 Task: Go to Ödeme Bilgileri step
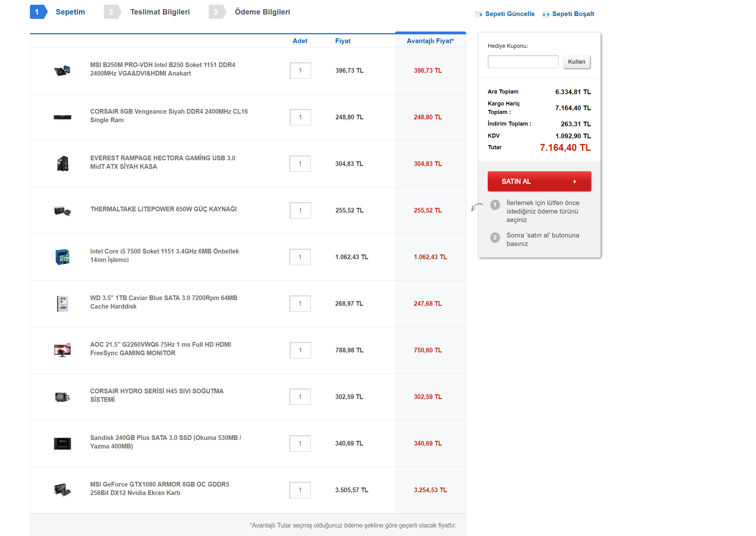click(x=262, y=12)
